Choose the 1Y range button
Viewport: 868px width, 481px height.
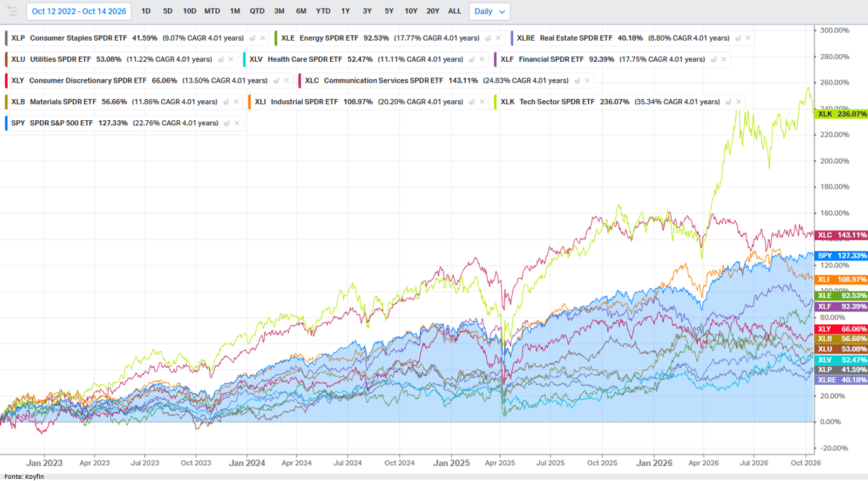click(x=345, y=11)
